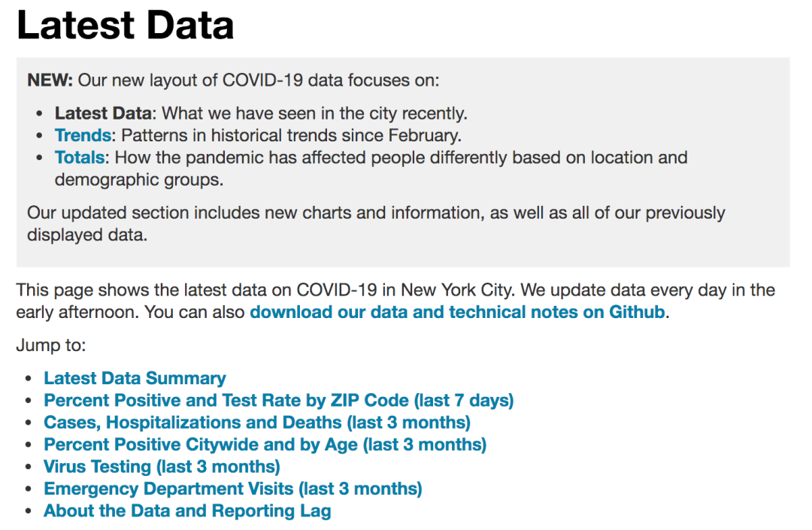
Task: Go to Percent Positive and Test Rate by ZIP Code
Action: (x=279, y=401)
